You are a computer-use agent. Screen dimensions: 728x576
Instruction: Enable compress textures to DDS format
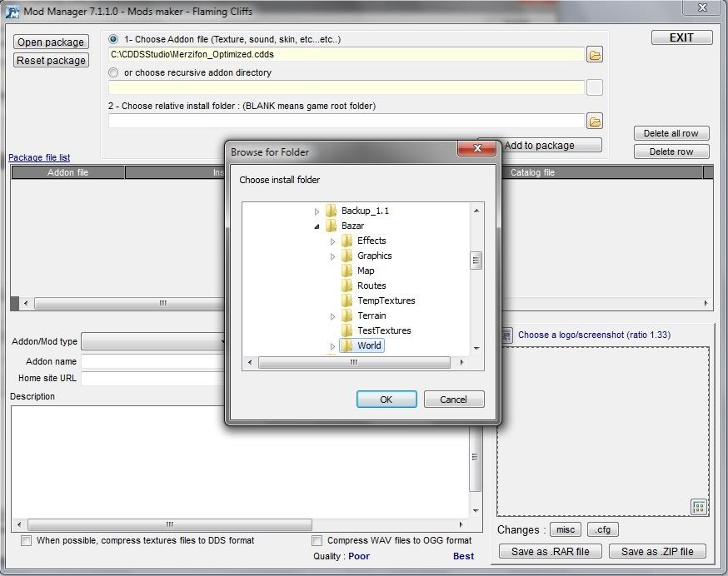[27, 540]
